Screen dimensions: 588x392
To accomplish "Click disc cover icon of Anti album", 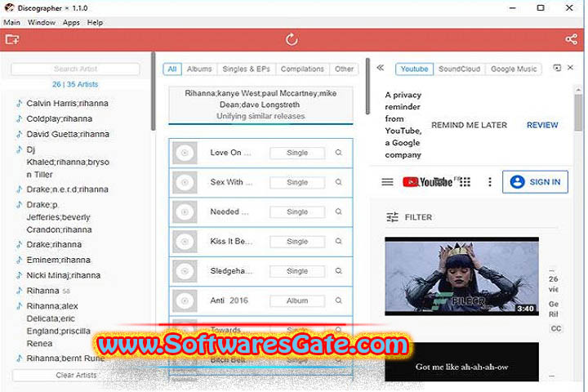I will (x=185, y=301).
